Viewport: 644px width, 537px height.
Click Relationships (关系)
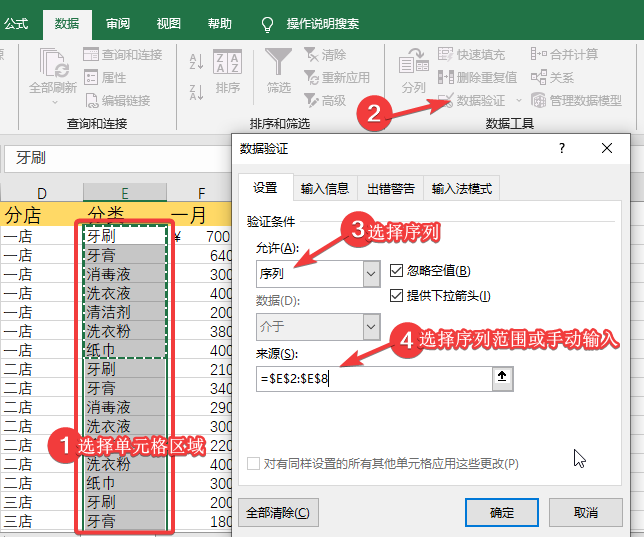552,77
